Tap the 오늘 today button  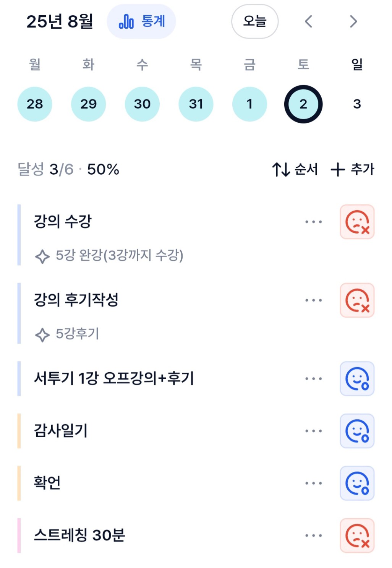pos(255,21)
